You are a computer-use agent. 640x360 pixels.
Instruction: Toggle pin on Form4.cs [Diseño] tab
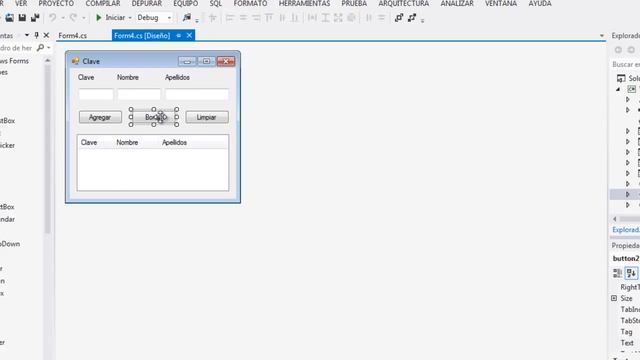[178, 36]
